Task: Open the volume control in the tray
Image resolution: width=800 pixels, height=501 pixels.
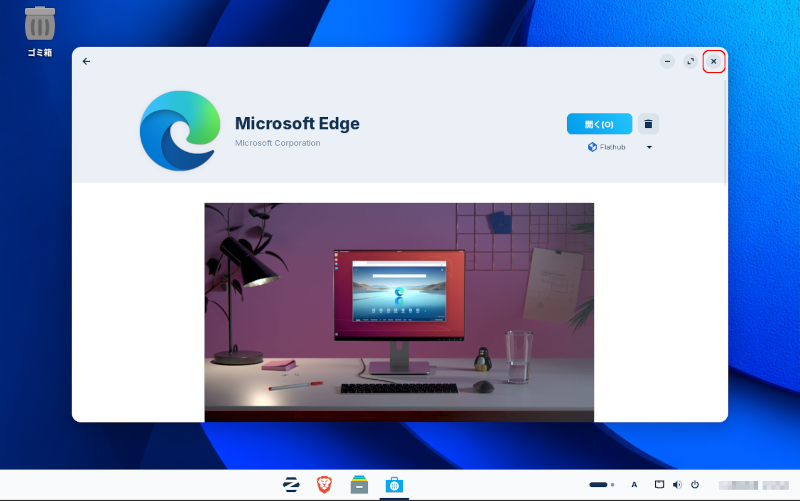Action: tap(677, 485)
